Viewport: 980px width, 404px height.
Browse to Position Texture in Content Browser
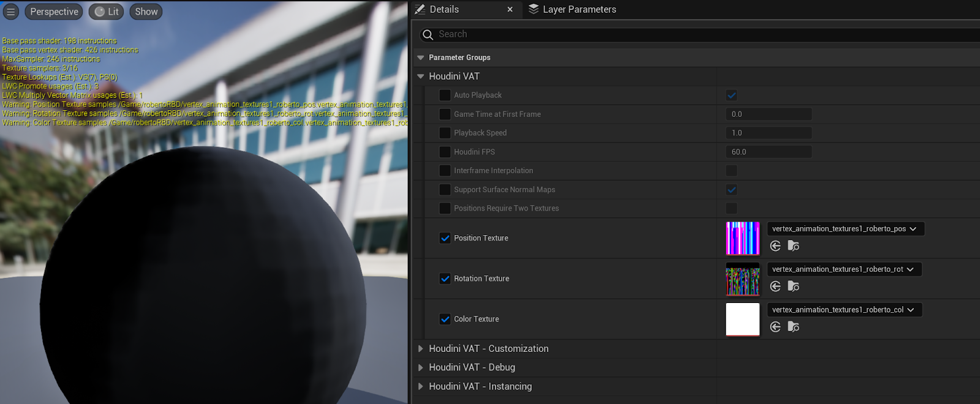click(794, 246)
